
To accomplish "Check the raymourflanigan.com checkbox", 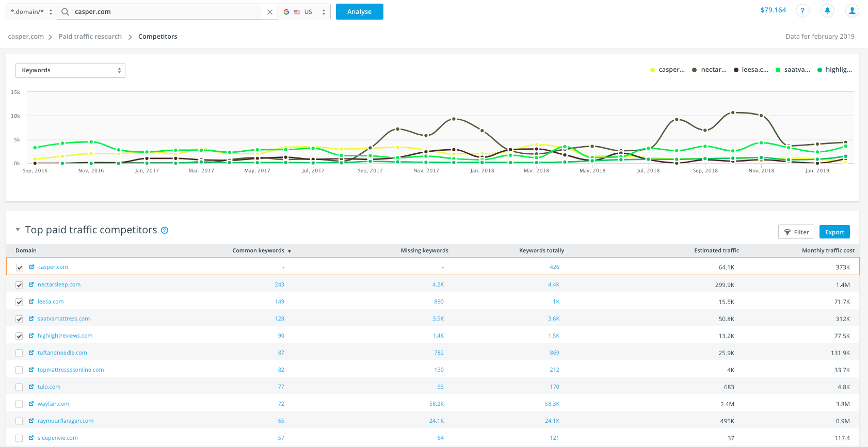I will click(19, 421).
